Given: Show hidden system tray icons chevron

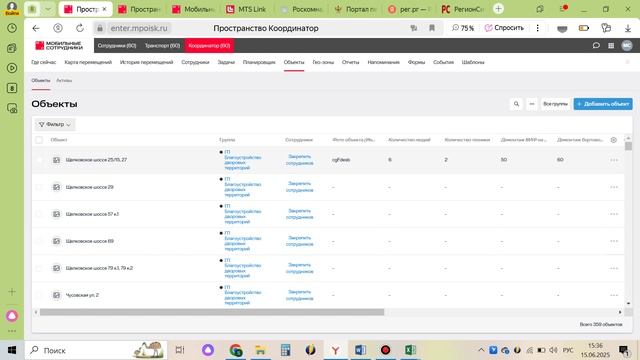Looking at the screenshot, I should [481, 350].
